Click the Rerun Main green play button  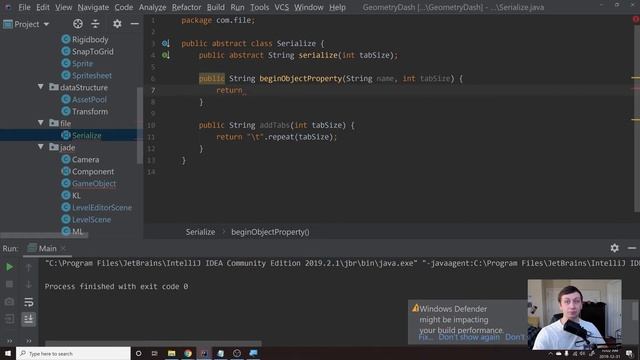click(9, 267)
